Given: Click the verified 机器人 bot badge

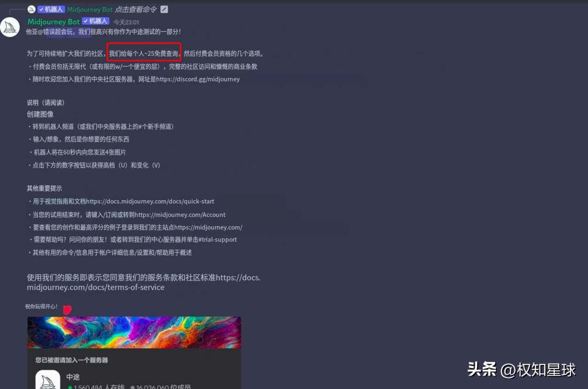Looking at the screenshot, I should (51, 9).
